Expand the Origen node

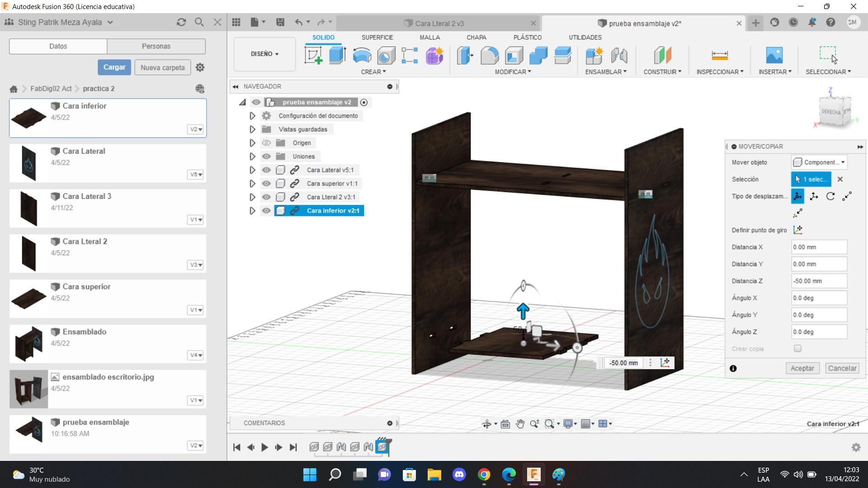[252, 143]
